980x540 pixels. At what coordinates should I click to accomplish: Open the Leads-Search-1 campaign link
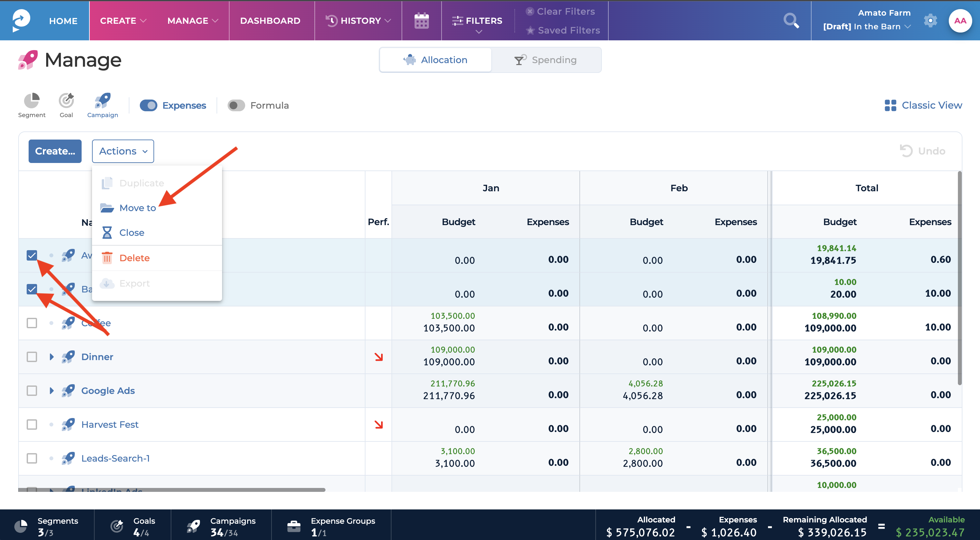(116, 459)
